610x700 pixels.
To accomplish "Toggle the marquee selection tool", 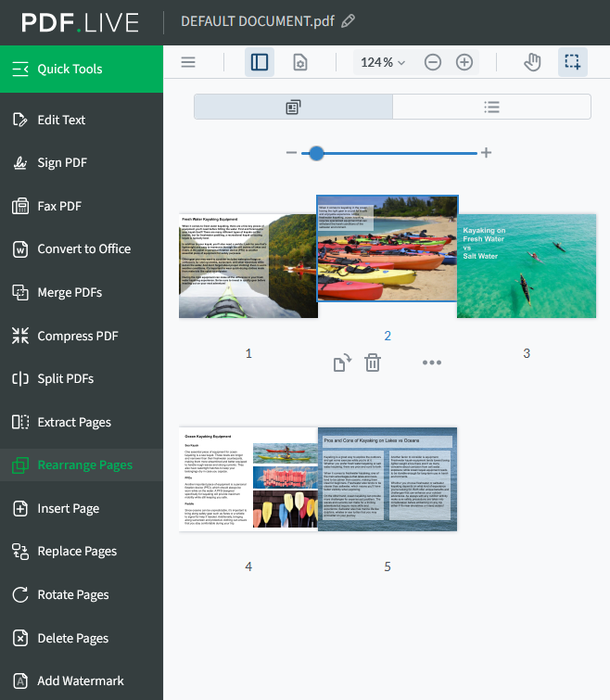I will click(572, 62).
